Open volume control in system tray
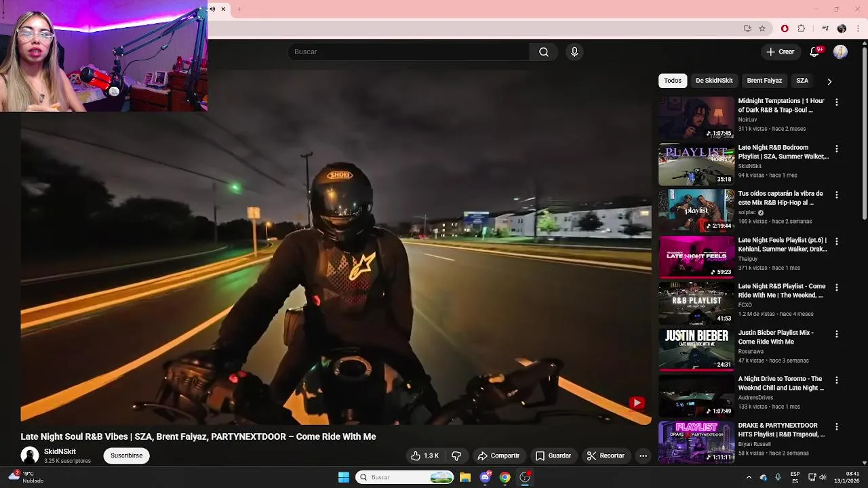 [823, 477]
